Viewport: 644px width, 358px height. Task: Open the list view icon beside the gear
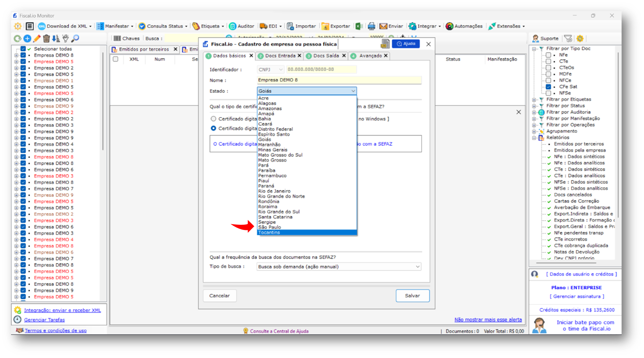[30, 26]
